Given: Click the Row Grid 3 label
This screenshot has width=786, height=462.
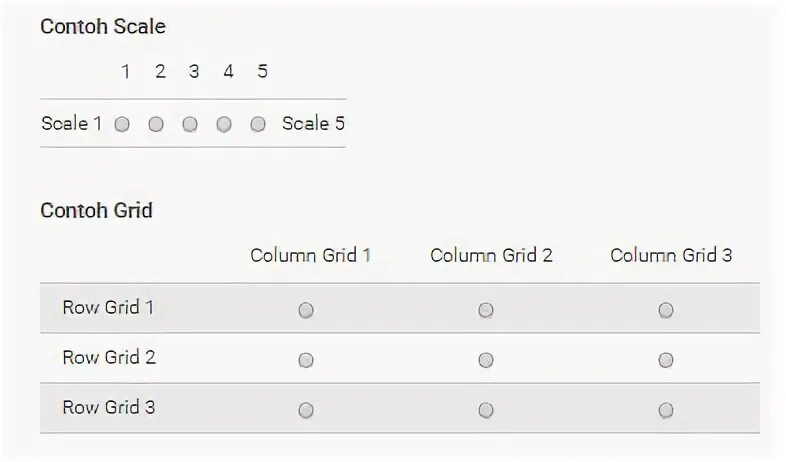Looking at the screenshot, I should coord(108,407).
